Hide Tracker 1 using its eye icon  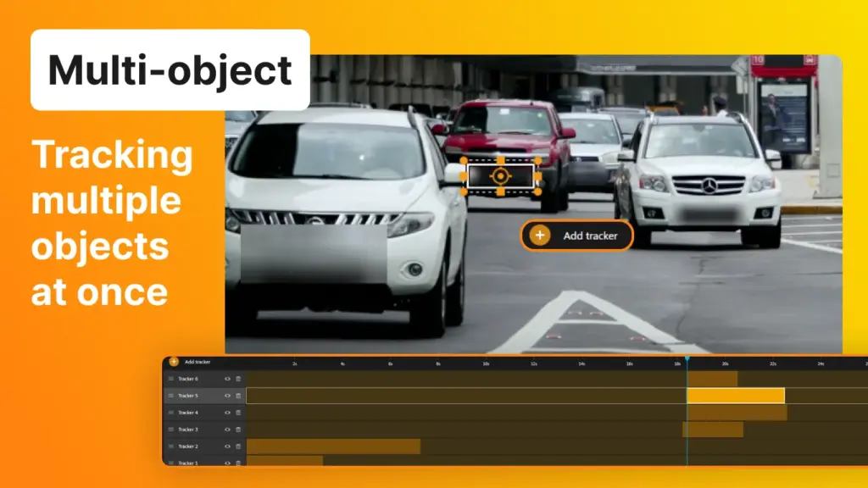(227, 463)
